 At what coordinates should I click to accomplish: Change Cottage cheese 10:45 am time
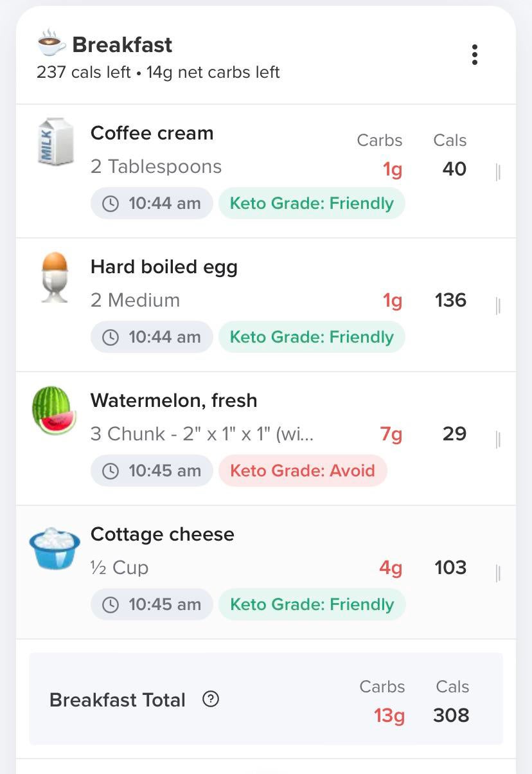pos(152,605)
